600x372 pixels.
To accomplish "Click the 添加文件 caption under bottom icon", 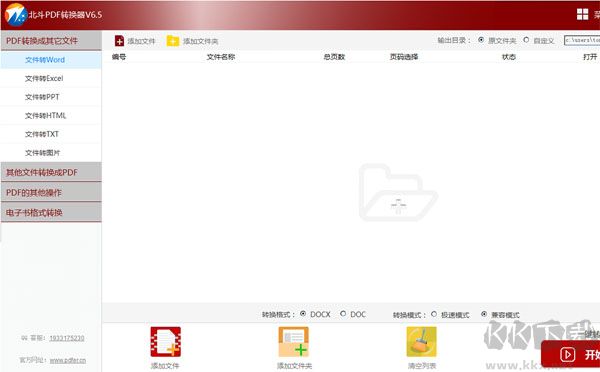I will point(165,365).
